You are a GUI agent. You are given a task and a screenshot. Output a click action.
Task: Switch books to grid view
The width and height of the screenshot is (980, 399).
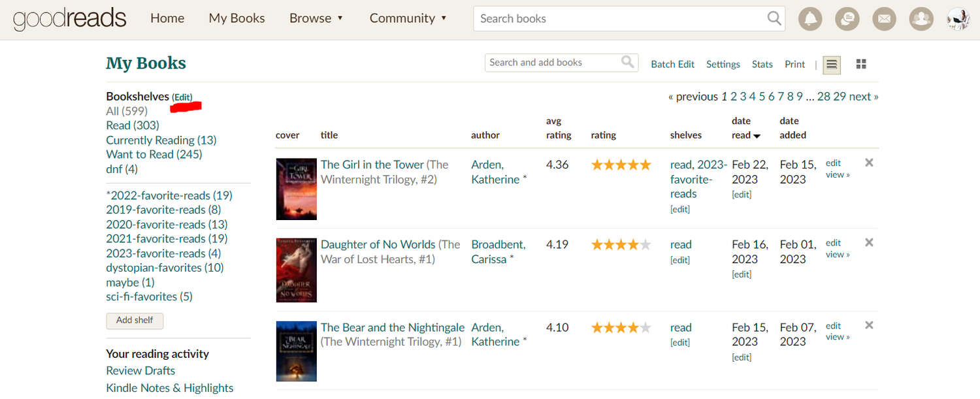(x=860, y=64)
